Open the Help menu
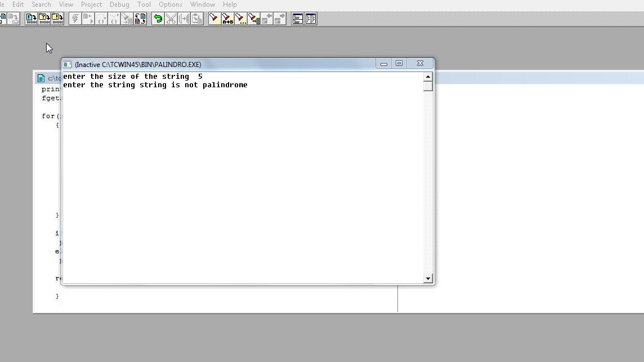 [x=230, y=5]
